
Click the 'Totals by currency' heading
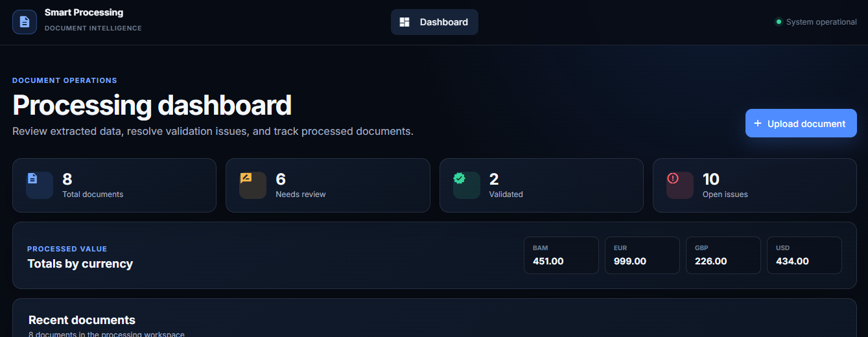tap(80, 264)
